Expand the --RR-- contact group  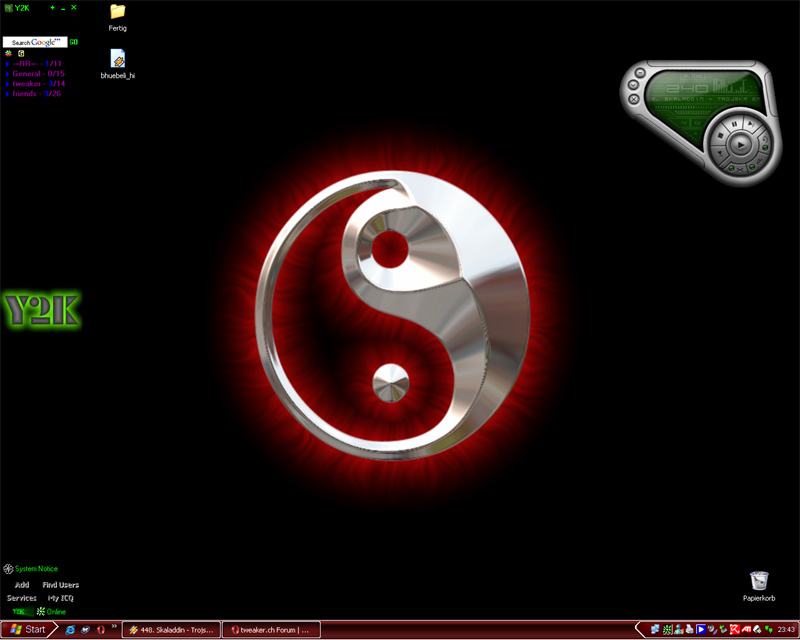(7, 63)
